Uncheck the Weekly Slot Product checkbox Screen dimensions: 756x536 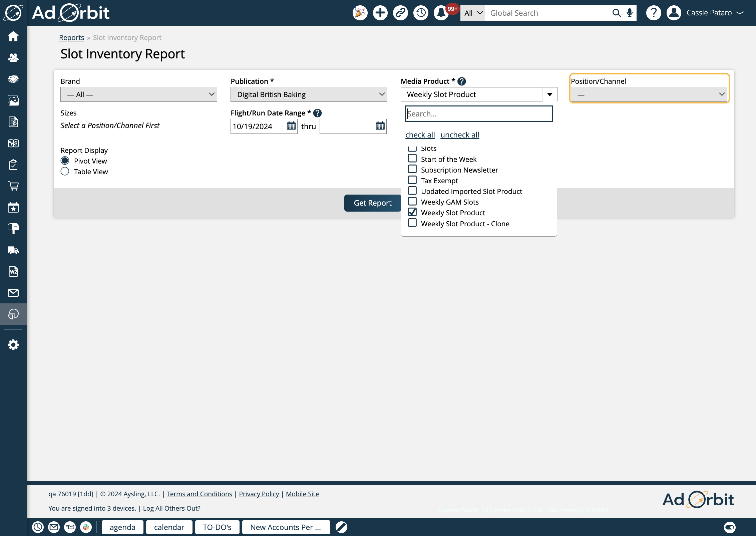click(412, 212)
